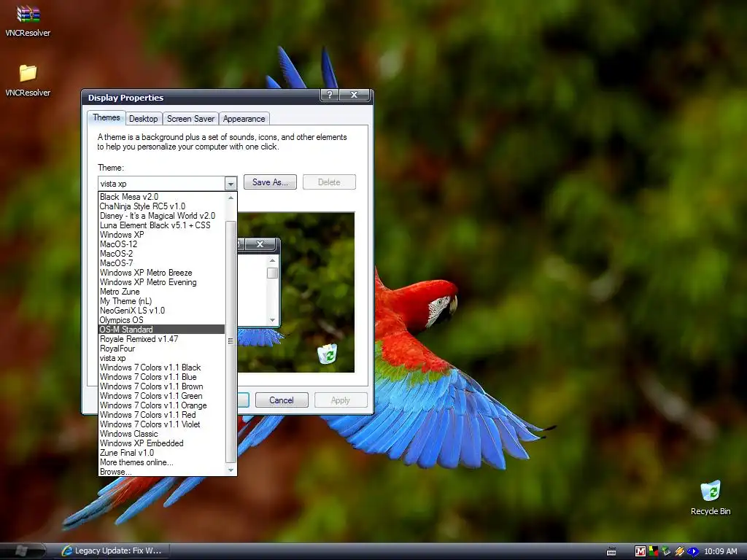This screenshot has height=560, width=747.
Task: Select MacOS-12 in the theme list
Action: coord(161,244)
